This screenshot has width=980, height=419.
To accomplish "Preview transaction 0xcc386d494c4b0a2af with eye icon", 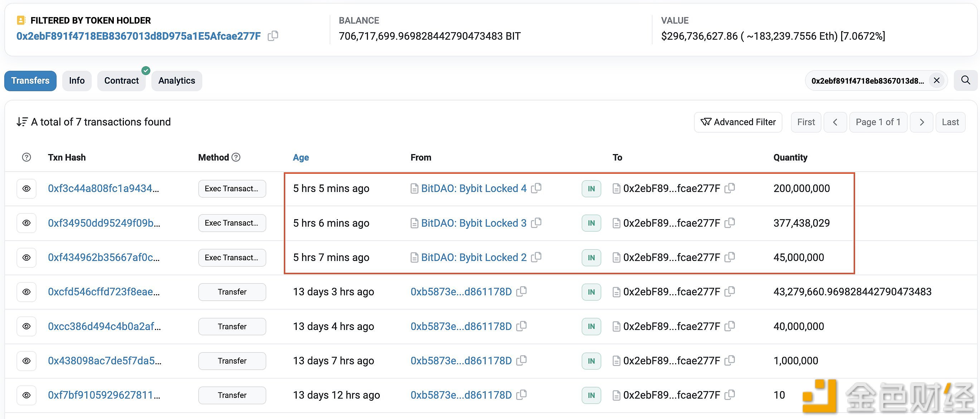I will pyautogui.click(x=26, y=326).
